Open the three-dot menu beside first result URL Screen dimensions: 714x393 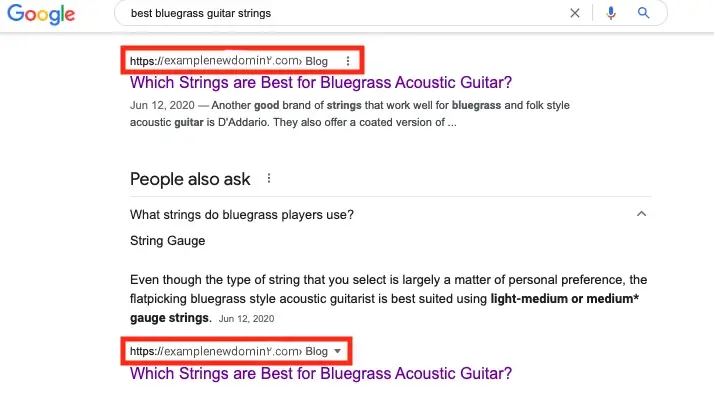348,61
